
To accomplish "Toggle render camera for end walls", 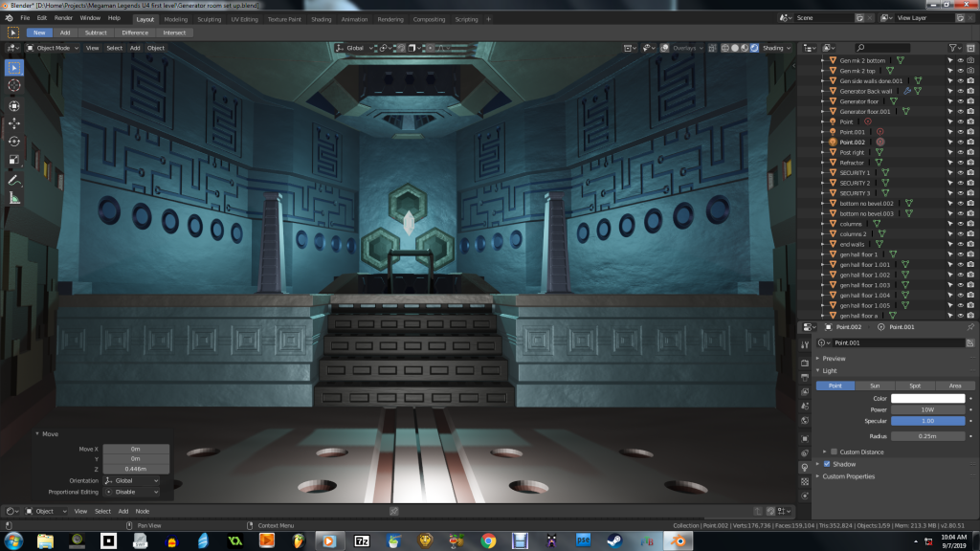I will 970,244.
